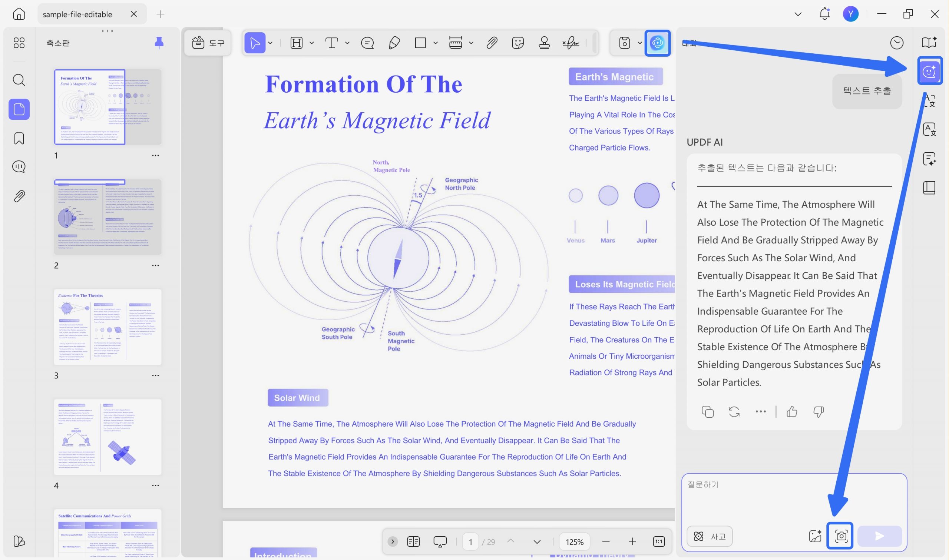Click the screenshot capture icon in chat
The image size is (949, 560).
[840, 536]
